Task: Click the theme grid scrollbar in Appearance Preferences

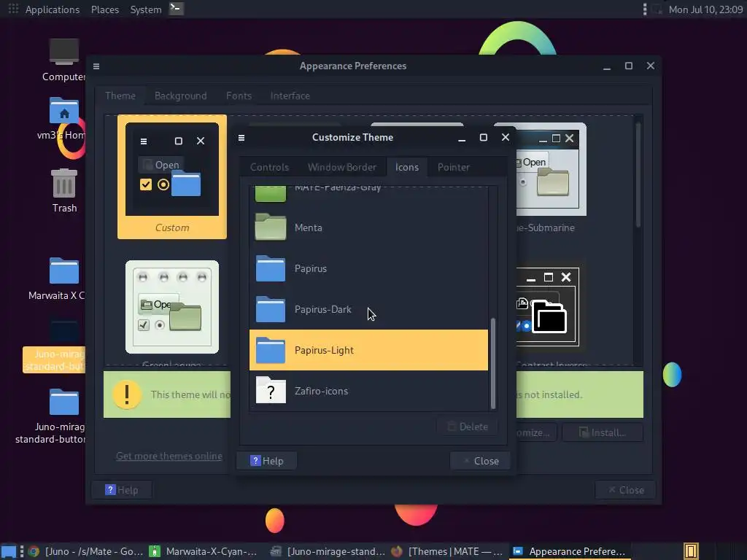Action: point(638,175)
